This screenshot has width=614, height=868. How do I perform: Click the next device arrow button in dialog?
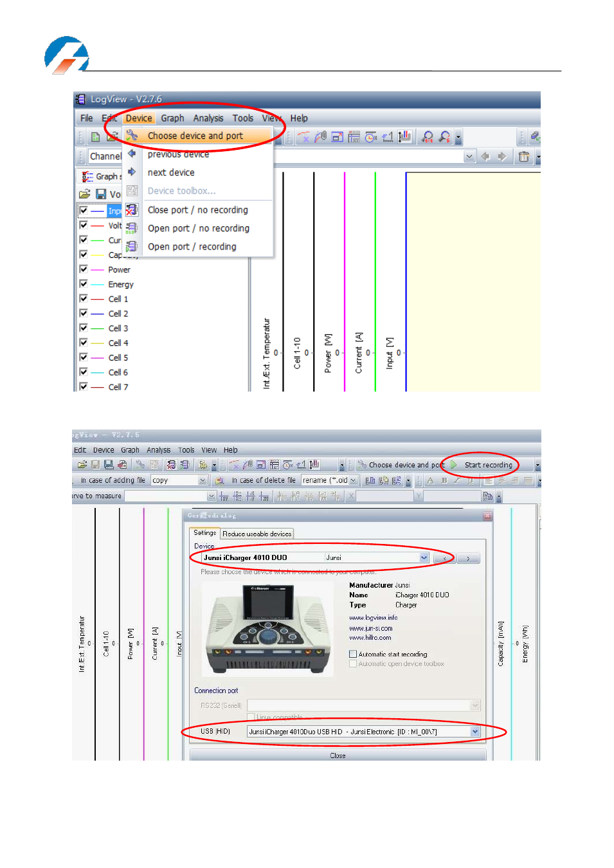point(469,558)
